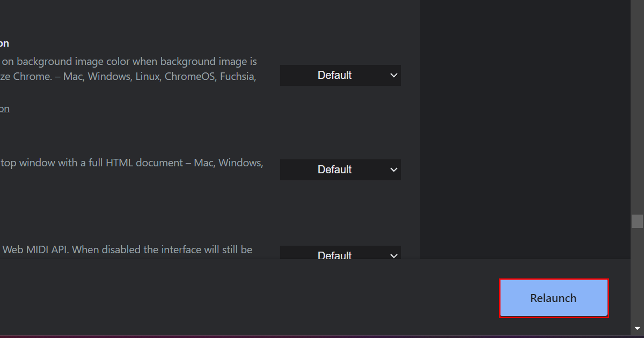Click chevron arrow on background image color dropdown
The width and height of the screenshot is (644, 338).
(393, 75)
